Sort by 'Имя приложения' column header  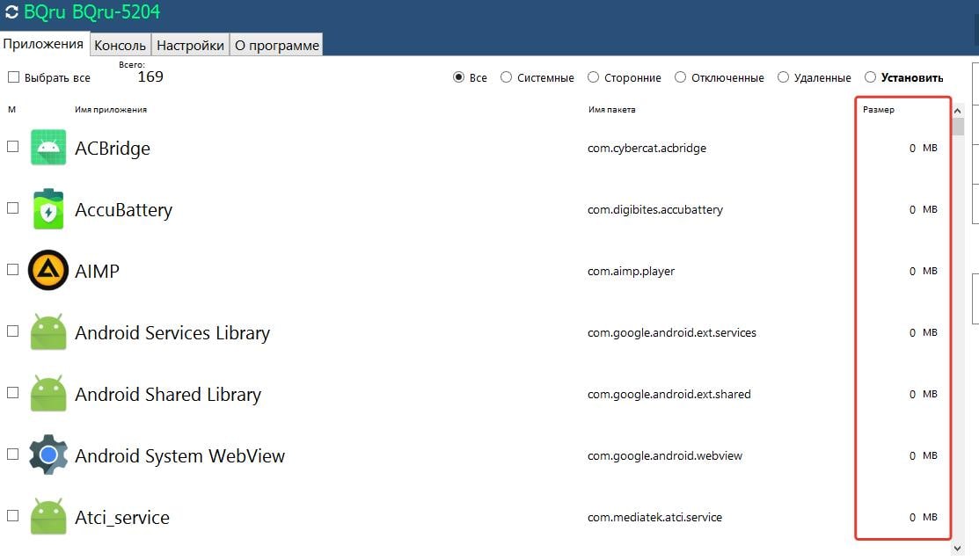point(111,109)
